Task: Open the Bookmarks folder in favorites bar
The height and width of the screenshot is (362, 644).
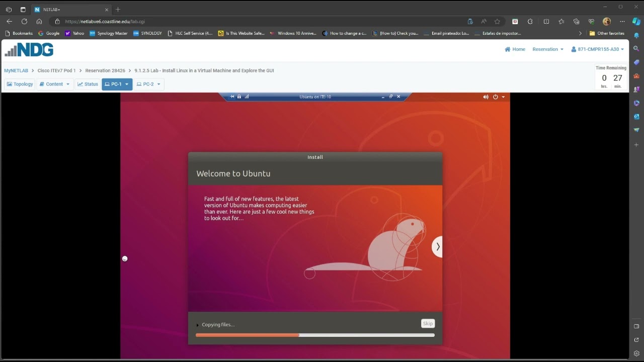Action: pos(19,34)
